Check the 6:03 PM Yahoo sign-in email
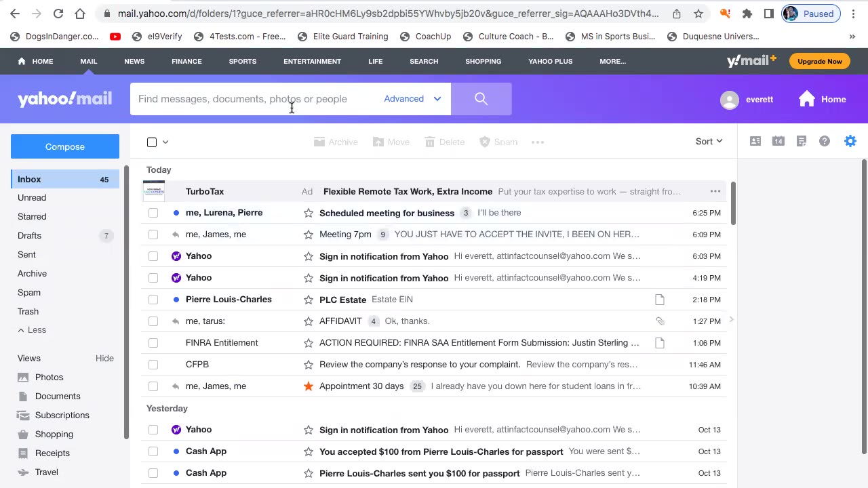The width and height of the screenshot is (868, 488). (x=153, y=256)
